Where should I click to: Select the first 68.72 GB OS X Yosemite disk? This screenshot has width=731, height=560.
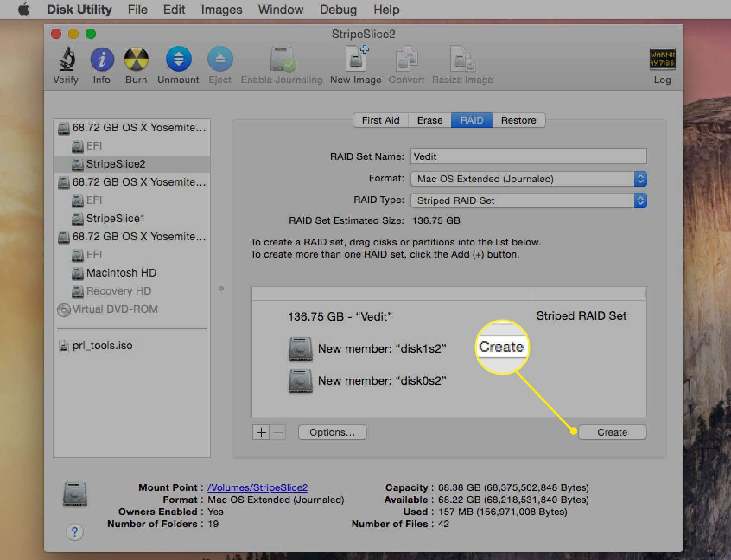coord(132,128)
